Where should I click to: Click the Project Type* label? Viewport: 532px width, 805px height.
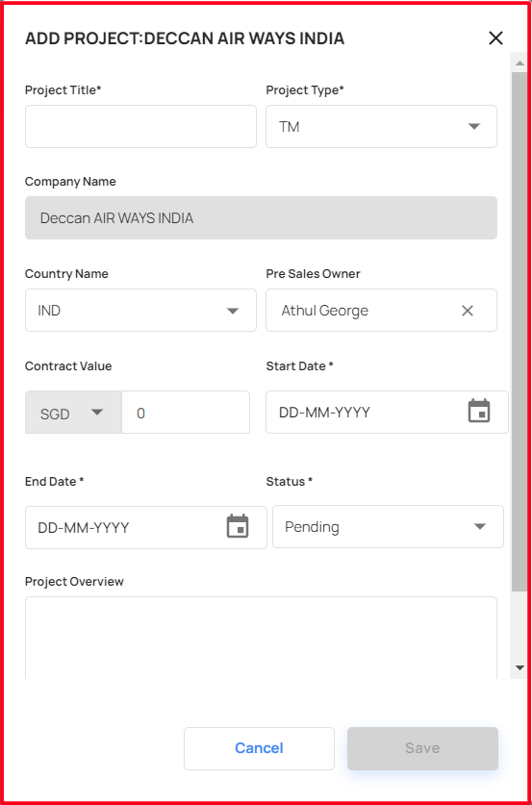[305, 89]
